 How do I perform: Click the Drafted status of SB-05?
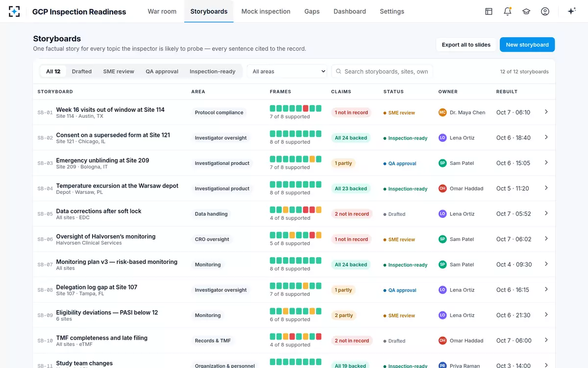[x=394, y=214]
